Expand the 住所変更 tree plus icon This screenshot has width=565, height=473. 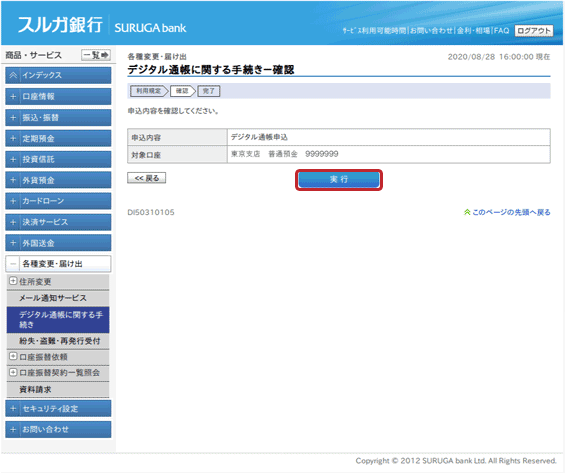click(x=13, y=281)
